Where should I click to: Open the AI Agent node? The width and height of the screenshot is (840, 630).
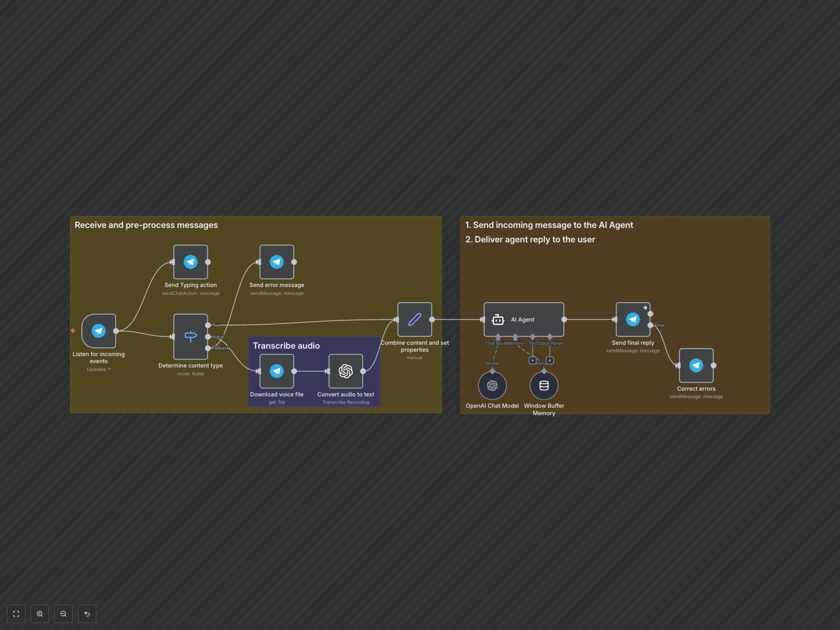(x=524, y=319)
